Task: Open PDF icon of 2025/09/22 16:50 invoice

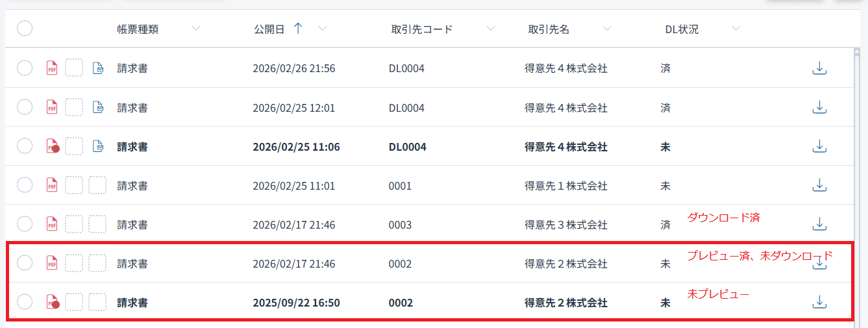Action: 52,302
